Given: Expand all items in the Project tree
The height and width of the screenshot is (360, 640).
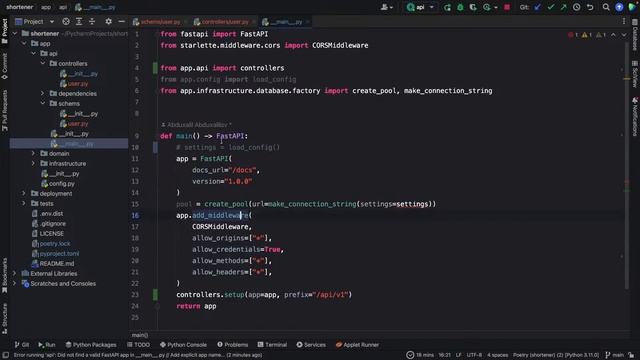Looking at the screenshot, I should (x=79, y=22).
